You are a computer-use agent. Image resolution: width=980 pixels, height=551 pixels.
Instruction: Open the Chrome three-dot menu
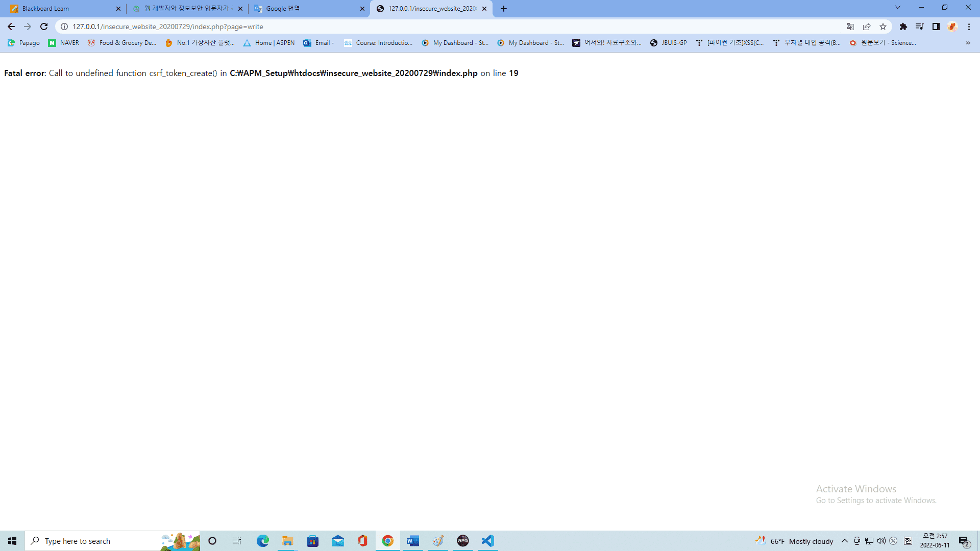click(969, 27)
